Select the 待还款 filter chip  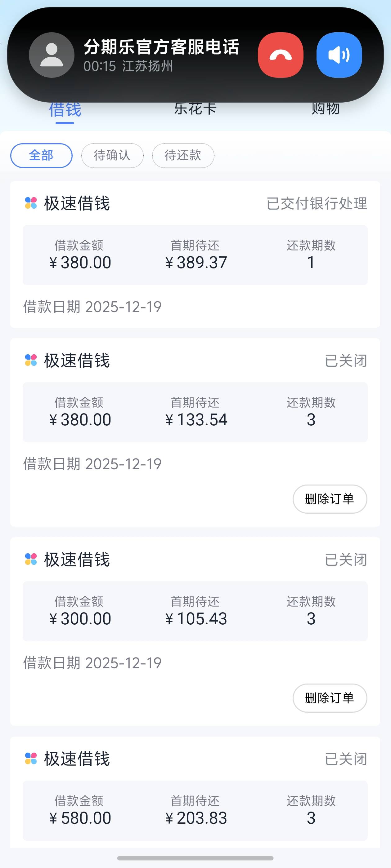[183, 155]
